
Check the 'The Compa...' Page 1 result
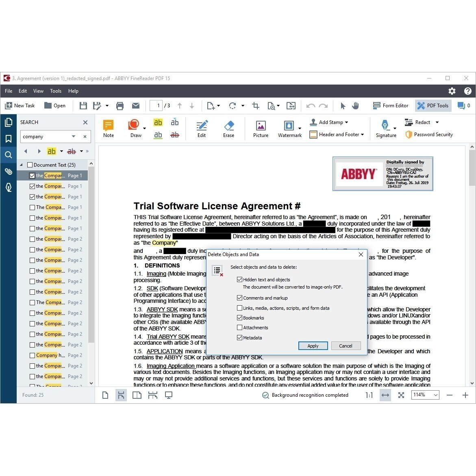coord(32,207)
